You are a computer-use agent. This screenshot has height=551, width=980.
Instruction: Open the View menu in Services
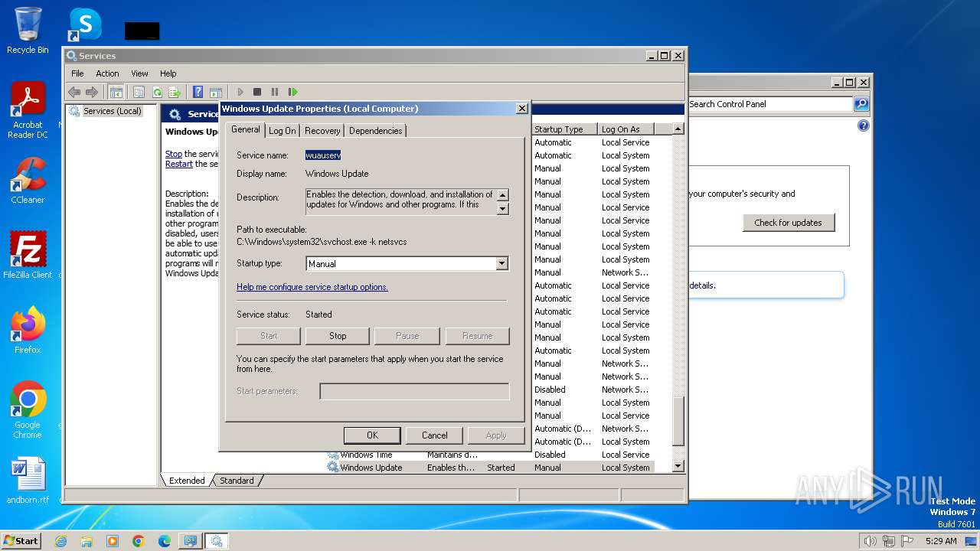[x=139, y=73]
